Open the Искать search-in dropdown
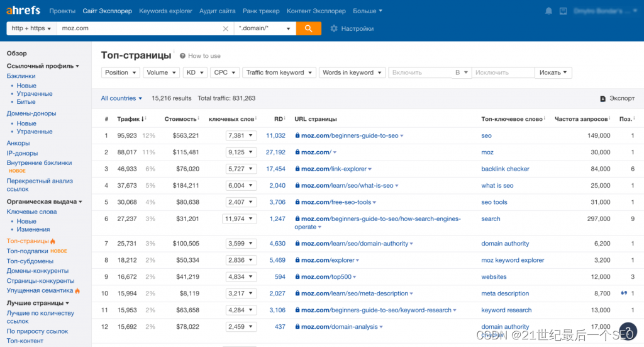 (553, 72)
